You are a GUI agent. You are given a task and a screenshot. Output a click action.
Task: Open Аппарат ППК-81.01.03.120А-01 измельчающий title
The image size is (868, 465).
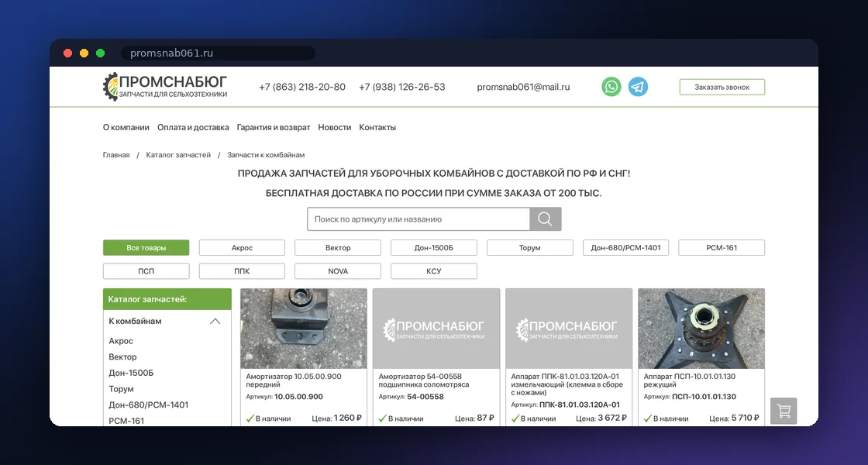(x=567, y=384)
